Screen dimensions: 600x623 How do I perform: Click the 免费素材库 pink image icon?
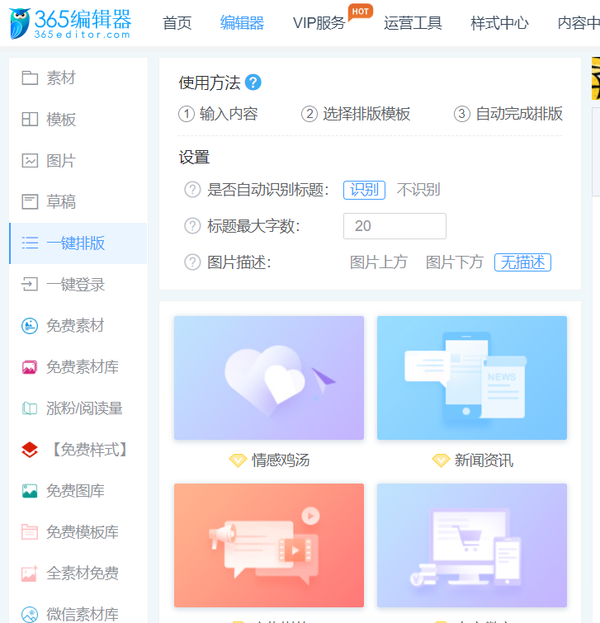pyautogui.click(x=30, y=367)
